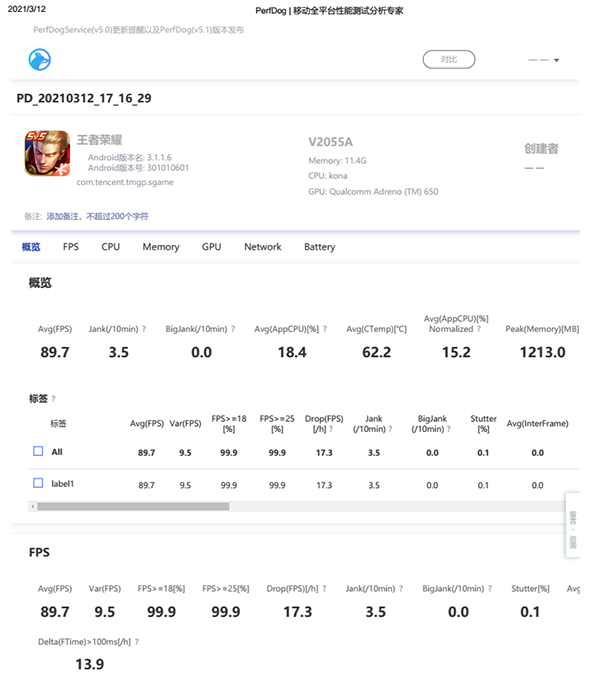Click help icon next to Avg(AppCPU)[%] in overview
This screenshot has height=678, width=600.
(325, 329)
